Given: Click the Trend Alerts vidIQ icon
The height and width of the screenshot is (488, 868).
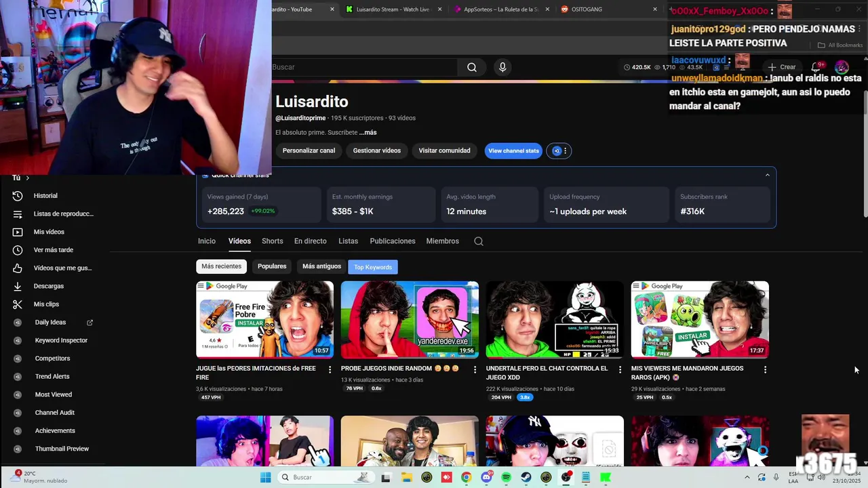Looking at the screenshot, I should point(18,377).
